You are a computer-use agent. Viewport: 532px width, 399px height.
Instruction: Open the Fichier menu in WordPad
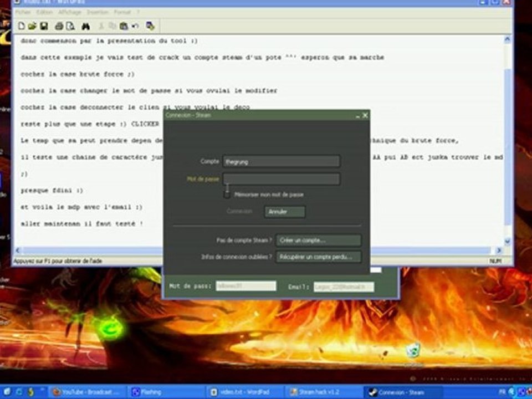(23, 12)
